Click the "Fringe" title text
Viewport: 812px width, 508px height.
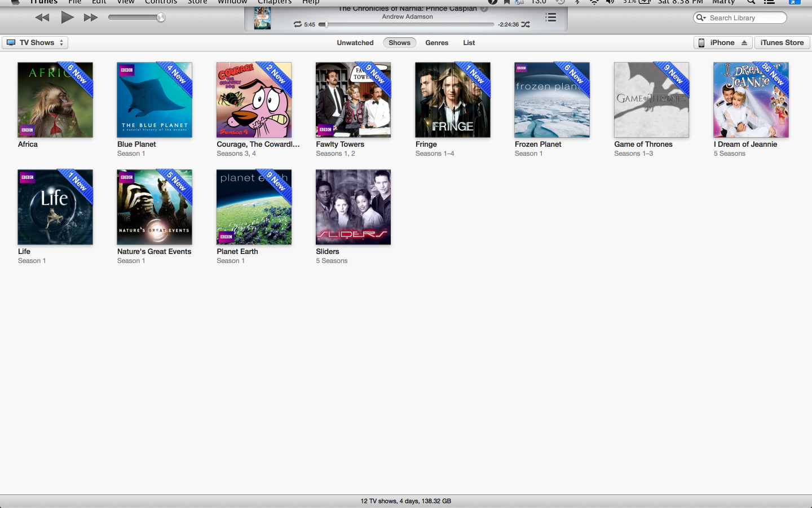[426, 144]
